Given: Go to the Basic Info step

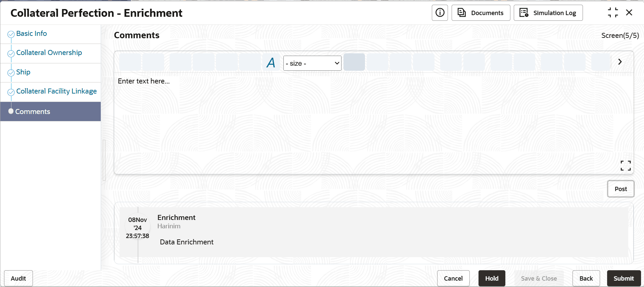Looking at the screenshot, I should pos(32,34).
